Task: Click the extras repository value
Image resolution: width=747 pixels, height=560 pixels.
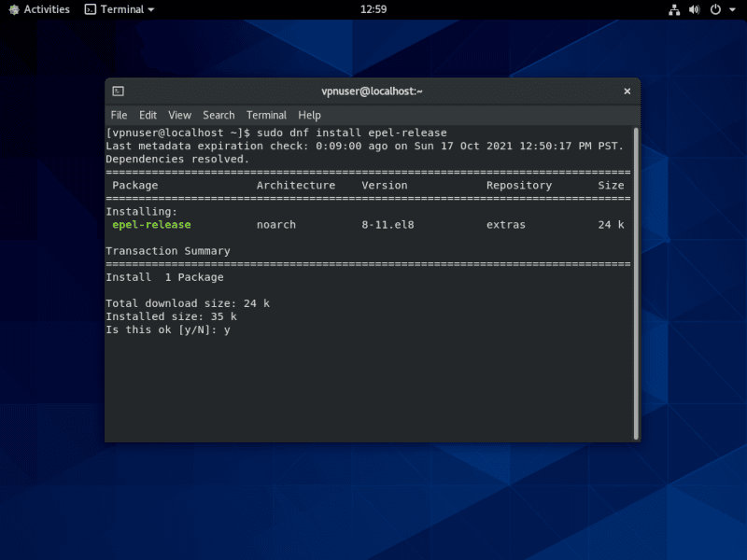Action: [506, 225]
